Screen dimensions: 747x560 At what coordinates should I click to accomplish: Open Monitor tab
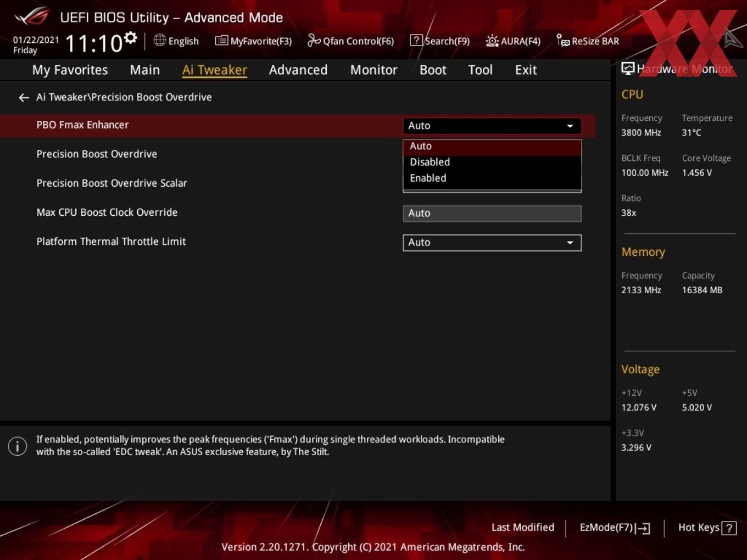click(x=374, y=70)
